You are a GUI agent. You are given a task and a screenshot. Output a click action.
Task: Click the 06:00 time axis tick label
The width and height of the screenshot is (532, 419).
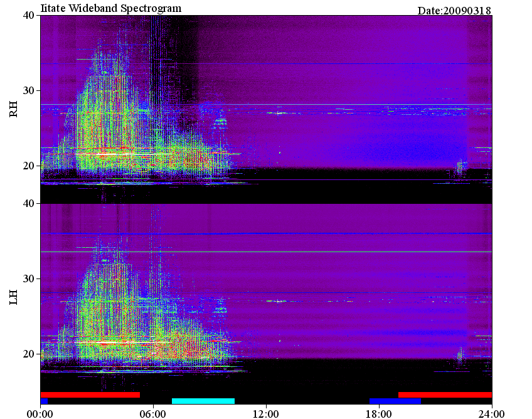153,414
